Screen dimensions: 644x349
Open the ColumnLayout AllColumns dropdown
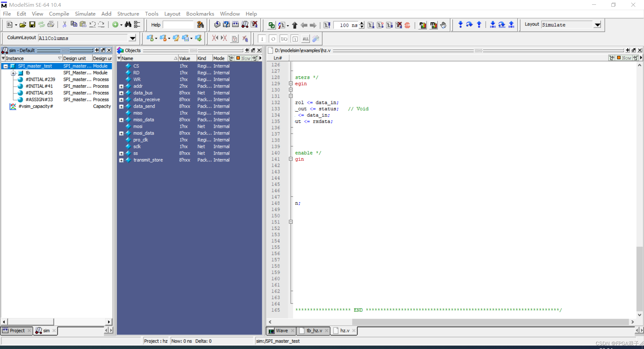pyautogui.click(x=132, y=38)
